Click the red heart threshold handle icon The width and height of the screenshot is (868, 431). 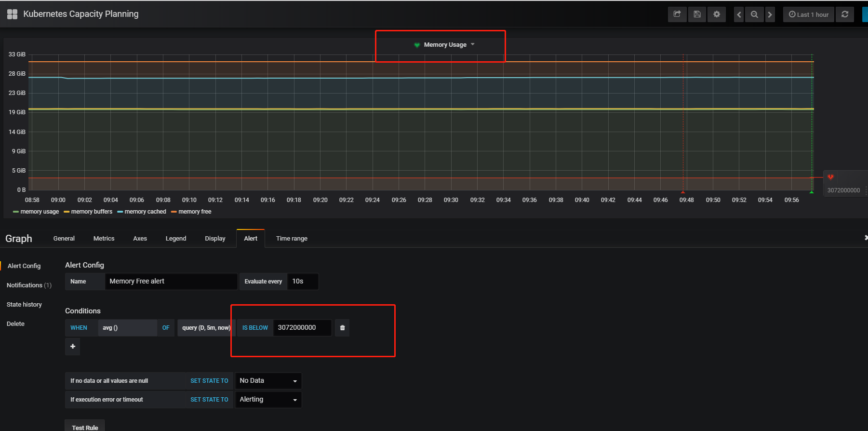pos(830,177)
